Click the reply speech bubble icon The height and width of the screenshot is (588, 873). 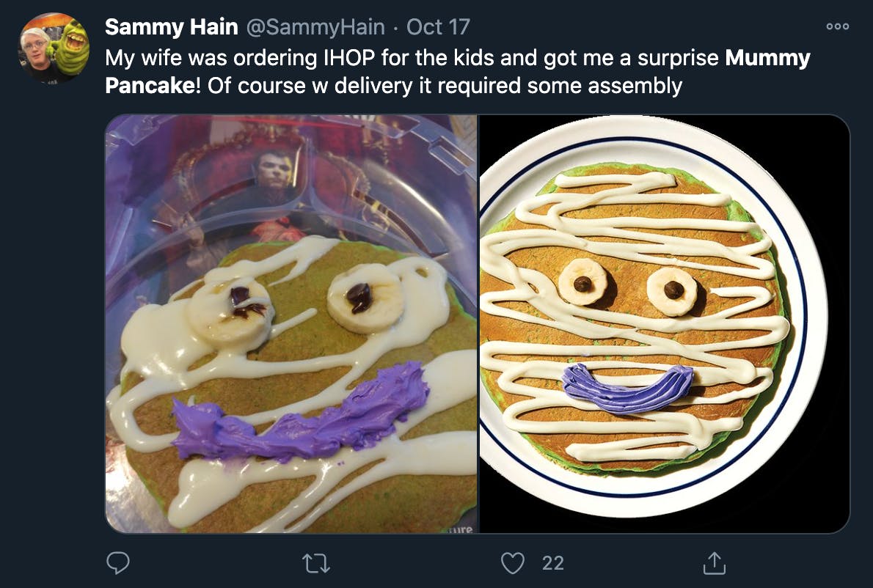point(118,563)
